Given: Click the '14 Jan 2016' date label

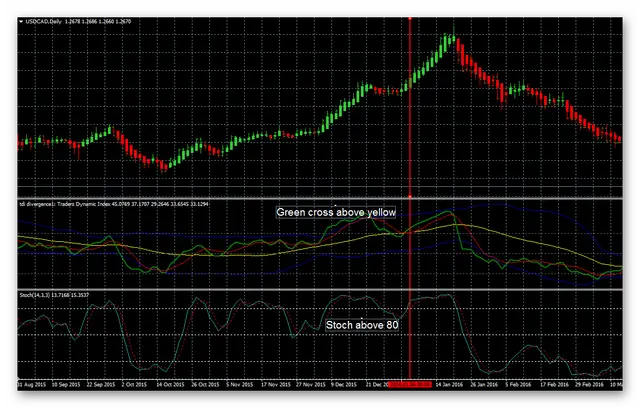Looking at the screenshot, I should click(x=449, y=384).
